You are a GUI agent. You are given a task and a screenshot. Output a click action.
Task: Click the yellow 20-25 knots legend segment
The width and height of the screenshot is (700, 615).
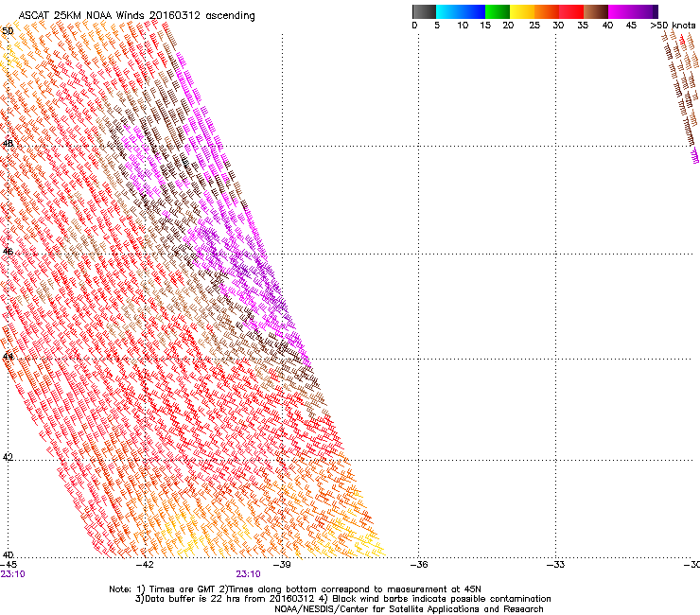tap(522, 11)
